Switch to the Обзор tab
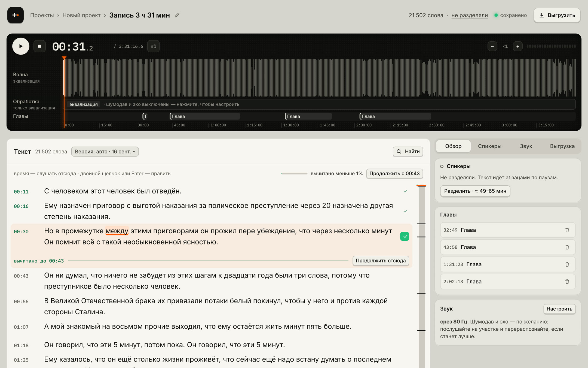Image resolution: width=588 pixels, height=368 pixels. point(453,146)
